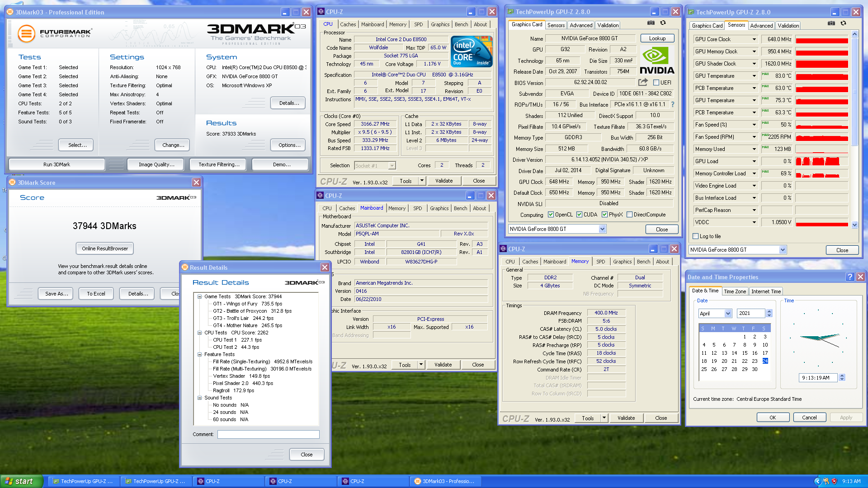
Task: Toggle the OpenCL checkbox
Action: [551, 215]
